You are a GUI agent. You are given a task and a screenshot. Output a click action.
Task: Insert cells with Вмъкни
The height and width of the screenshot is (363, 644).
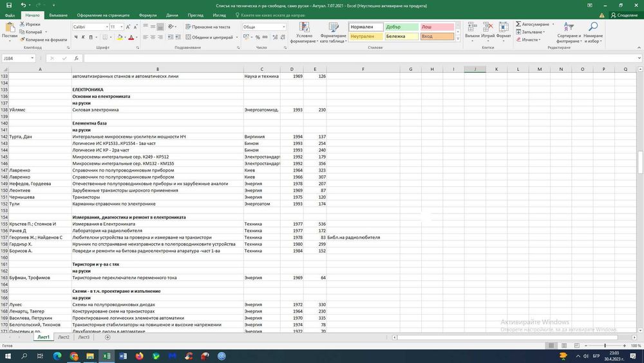tap(472, 30)
